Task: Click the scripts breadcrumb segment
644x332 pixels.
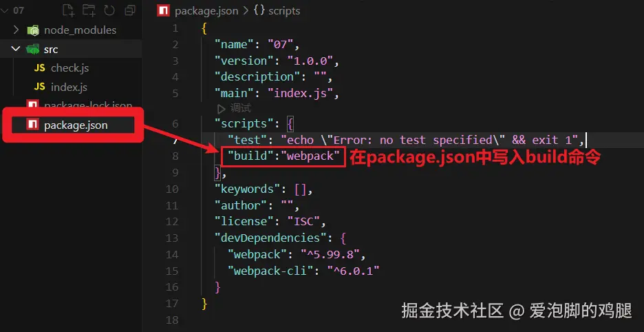Action: (x=284, y=11)
